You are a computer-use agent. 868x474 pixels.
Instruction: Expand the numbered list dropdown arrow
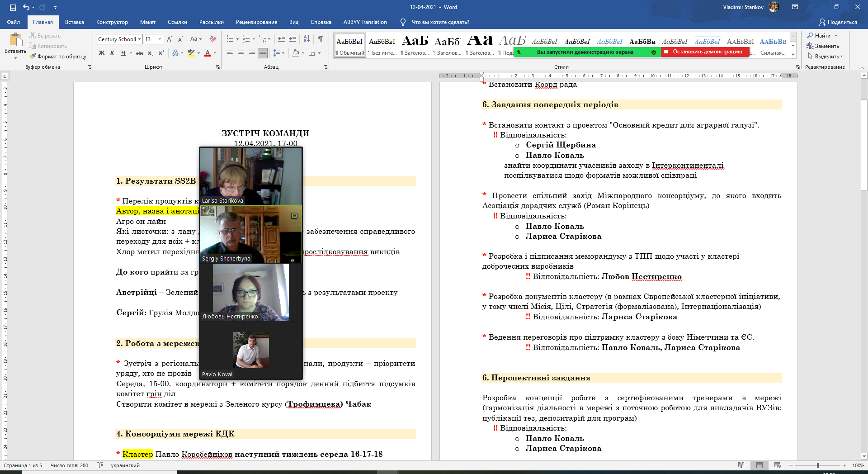(x=254, y=39)
